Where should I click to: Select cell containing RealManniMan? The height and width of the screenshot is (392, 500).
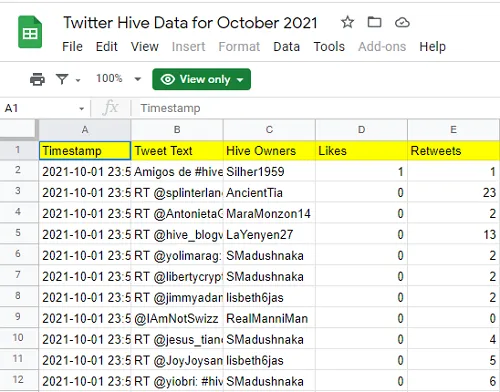click(x=269, y=319)
